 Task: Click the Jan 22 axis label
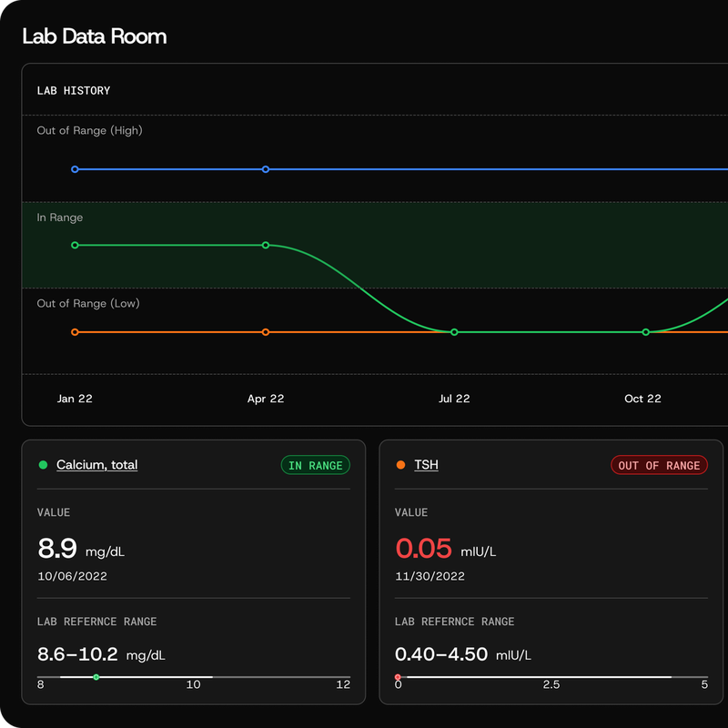point(75,399)
